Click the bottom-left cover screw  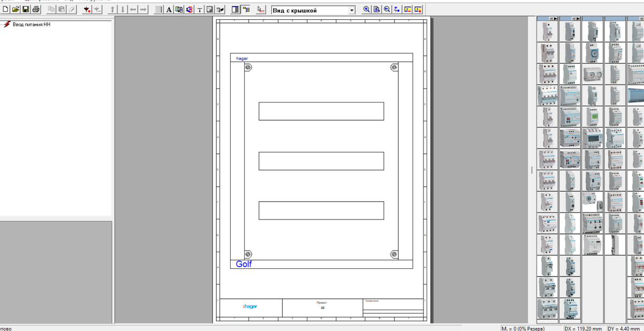coord(248,254)
